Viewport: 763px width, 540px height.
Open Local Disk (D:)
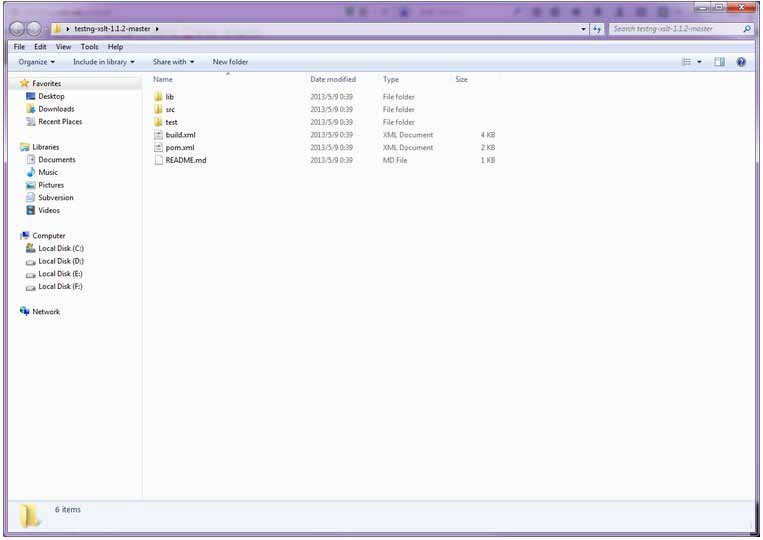[61, 261]
